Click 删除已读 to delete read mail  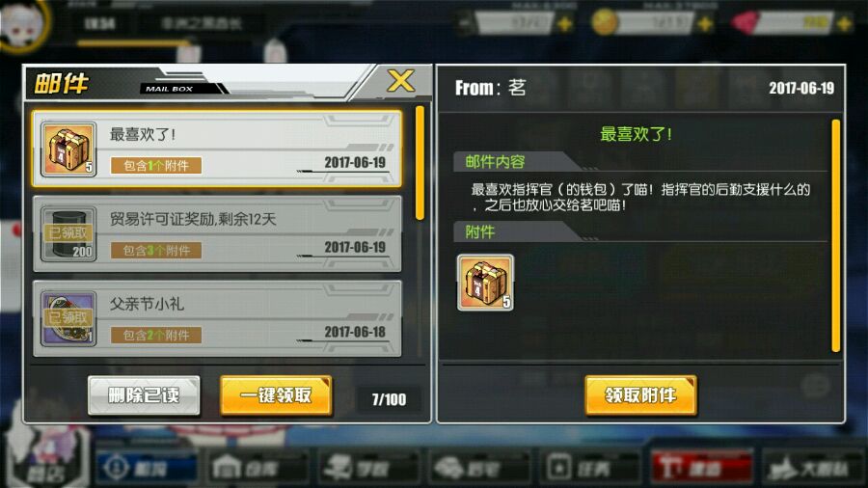click(x=144, y=395)
